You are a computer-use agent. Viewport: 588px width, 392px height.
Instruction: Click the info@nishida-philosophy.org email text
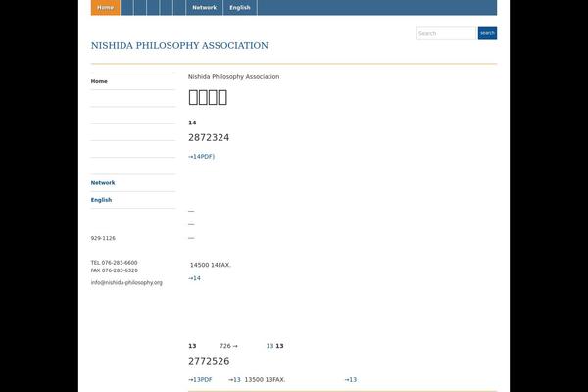126,283
